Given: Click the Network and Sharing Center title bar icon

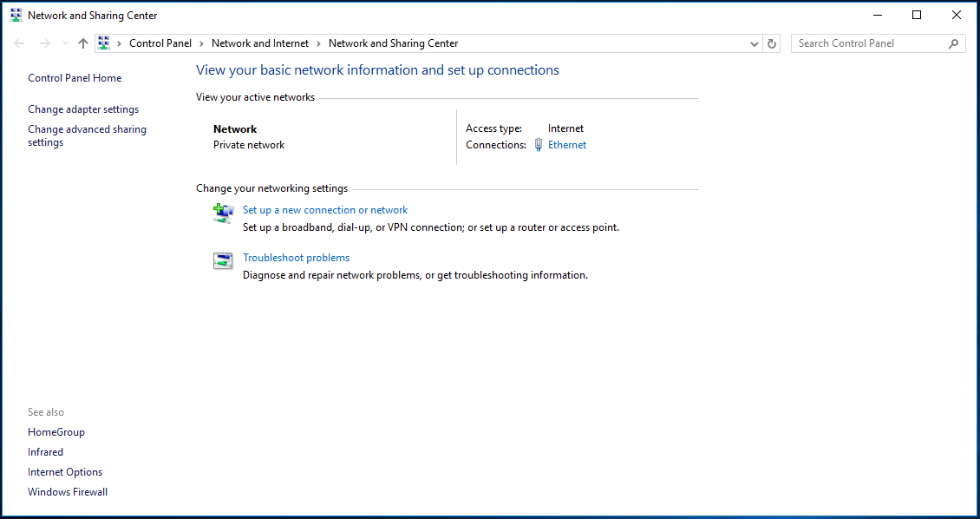Looking at the screenshot, I should point(16,15).
